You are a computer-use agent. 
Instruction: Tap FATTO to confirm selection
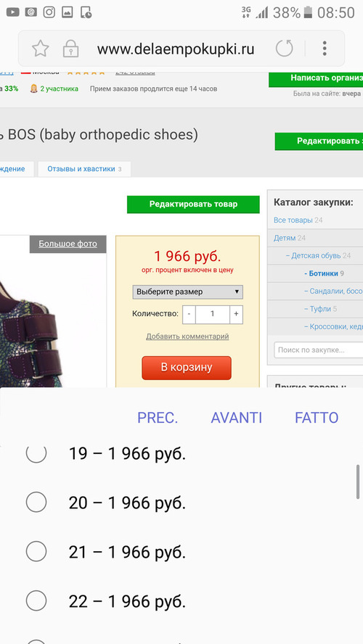(x=317, y=418)
